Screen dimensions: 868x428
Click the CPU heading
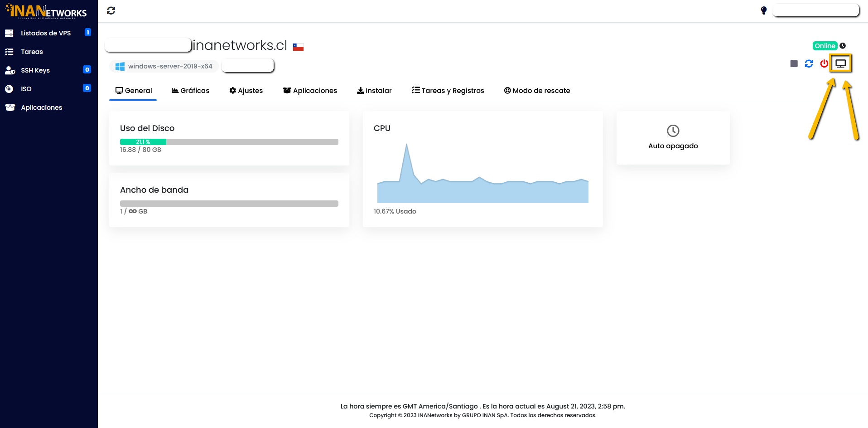point(382,128)
